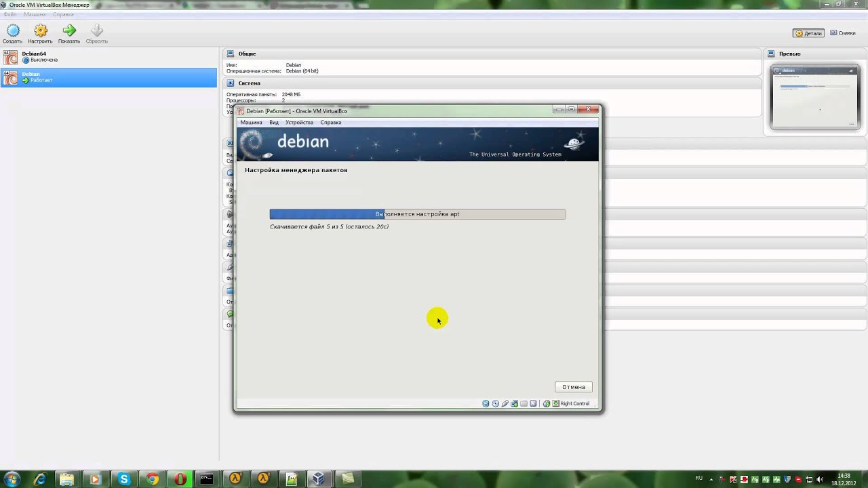The width and height of the screenshot is (868, 488).
Task: Click the optical disc icon in VM status bar
Action: [496, 403]
